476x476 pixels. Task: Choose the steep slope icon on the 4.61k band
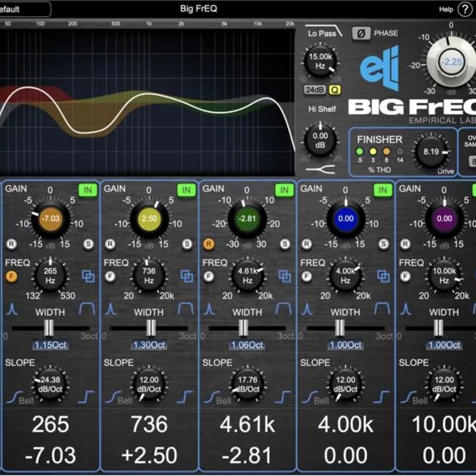tap(283, 397)
